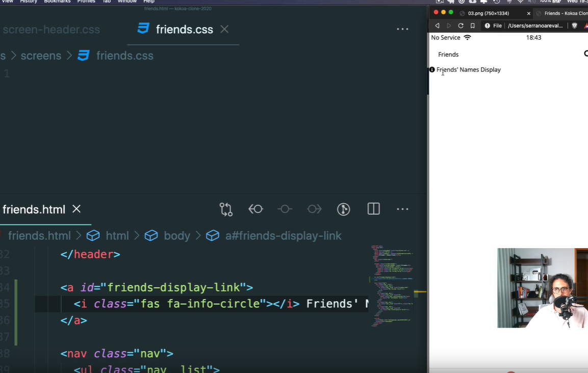Click cube icon before a#friends-display-link breadcrumb
Viewport: 588px width, 373px height.
tap(213, 235)
